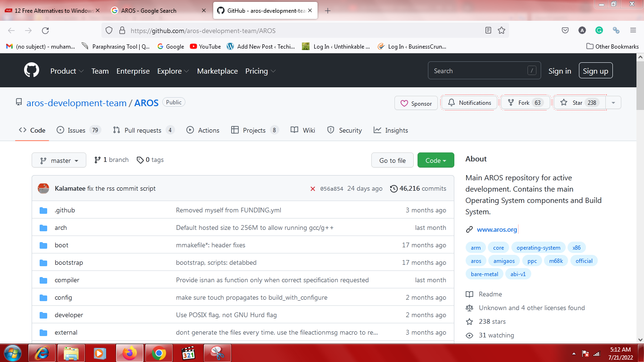This screenshot has width=644, height=362.
Task: Open the Readme link in About
Action: [x=484, y=294]
